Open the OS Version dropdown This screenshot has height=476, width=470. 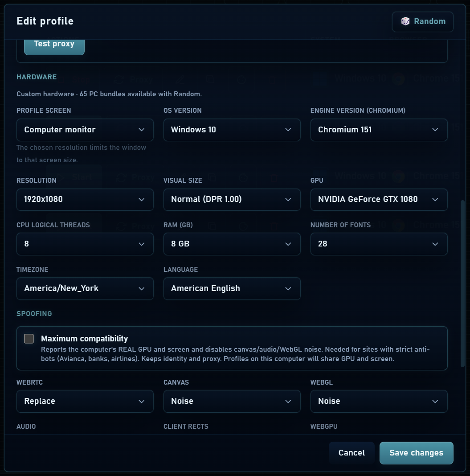(x=232, y=130)
